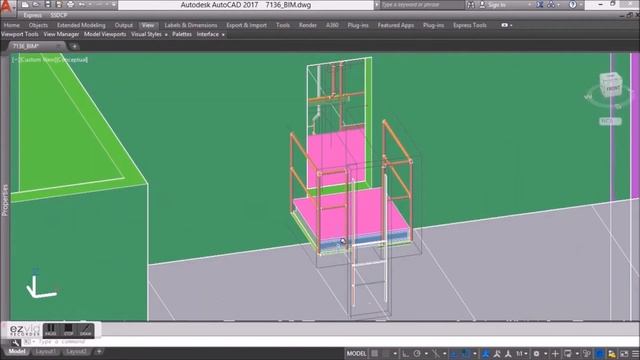
Task: Open the annotation scale 1:1 dropdown
Action: coord(521,353)
